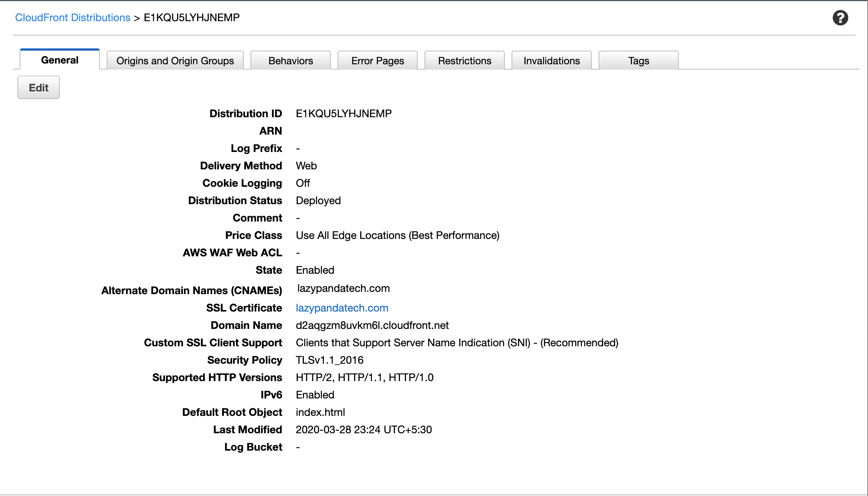
Task: Select the Distribution ID value E1KQU5LYHJNEMP
Action: coord(344,113)
